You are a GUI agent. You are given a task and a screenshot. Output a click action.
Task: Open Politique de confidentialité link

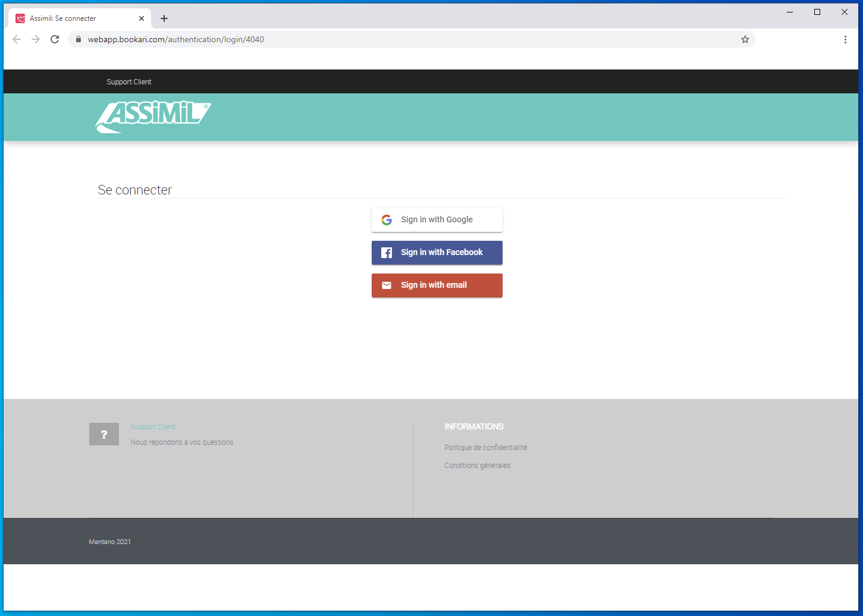[485, 448]
